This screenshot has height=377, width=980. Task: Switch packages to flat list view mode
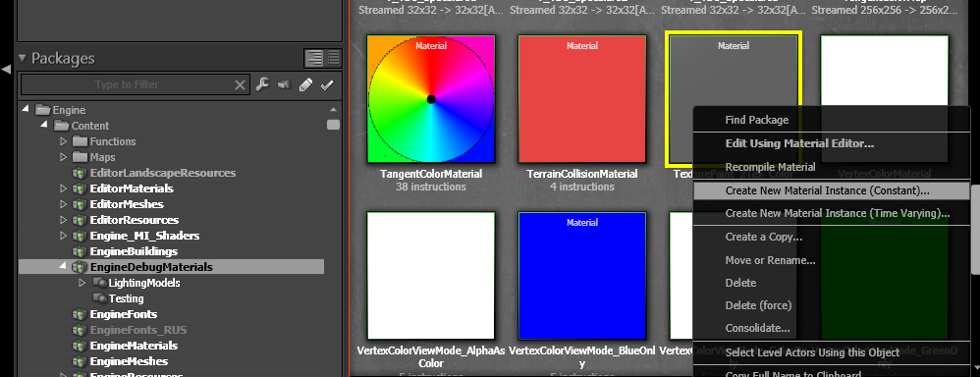pyautogui.click(x=333, y=58)
